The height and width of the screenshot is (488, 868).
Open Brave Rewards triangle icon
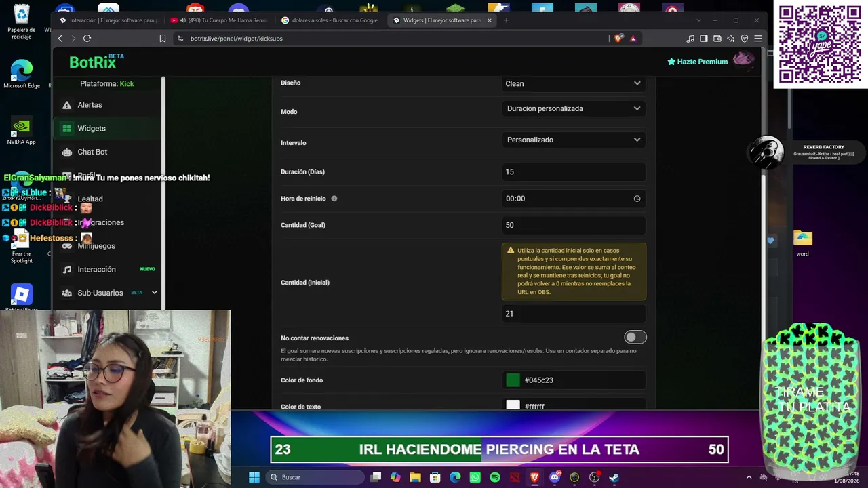[633, 39]
